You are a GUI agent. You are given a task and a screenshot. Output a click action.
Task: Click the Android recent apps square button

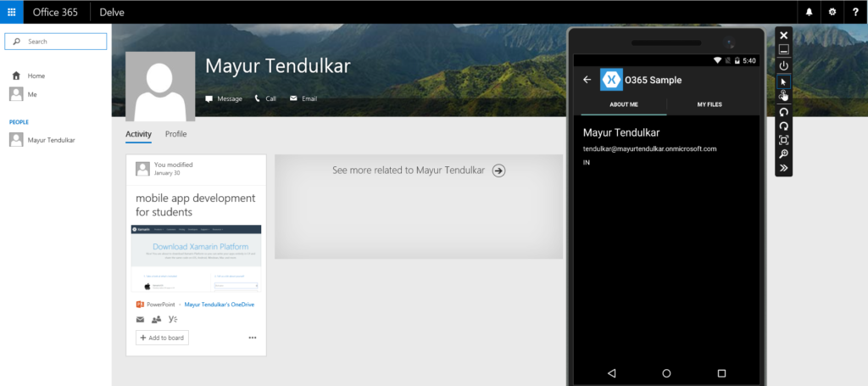click(721, 373)
